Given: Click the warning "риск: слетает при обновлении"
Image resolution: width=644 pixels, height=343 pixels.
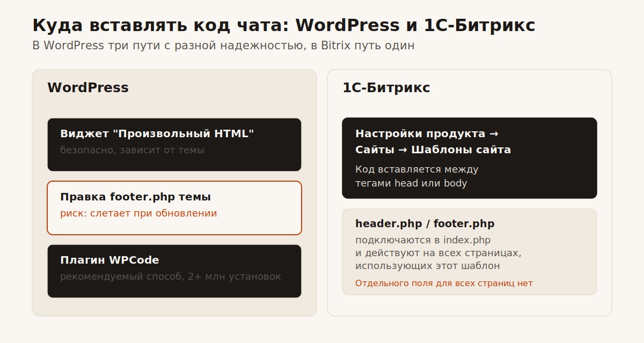Looking at the screenshot, I should [138, 213].
